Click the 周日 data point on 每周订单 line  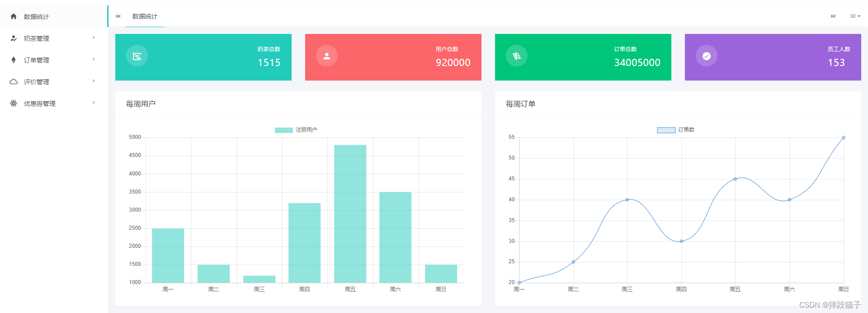[844, 138]
